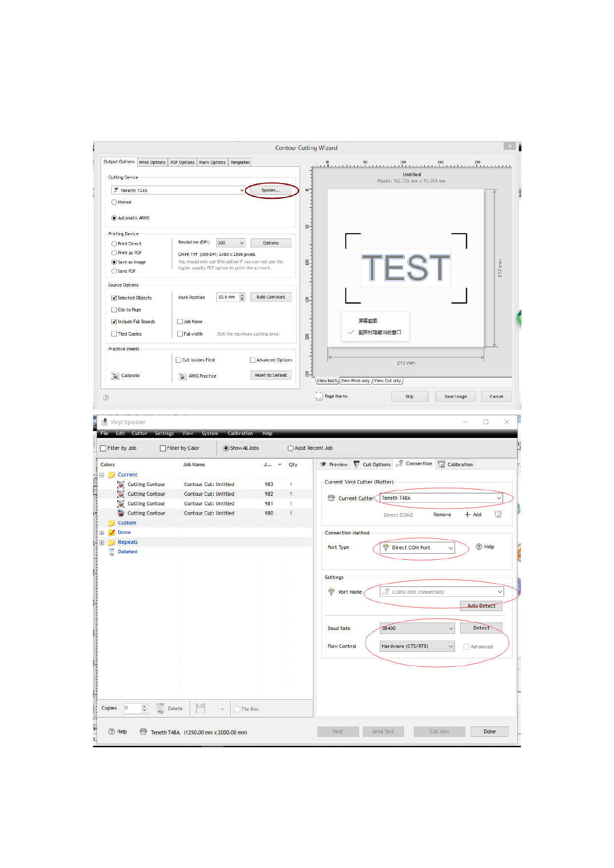This screenshot has height=868, width=614.
Task: Switch to the Mark Options tab
Action: tap(212, 162)
